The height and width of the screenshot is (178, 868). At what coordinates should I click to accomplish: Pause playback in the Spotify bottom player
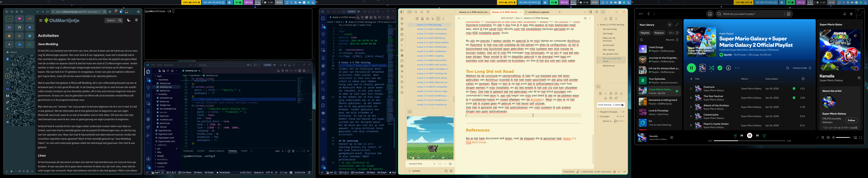pyautogui.click(x=749, y=135)
